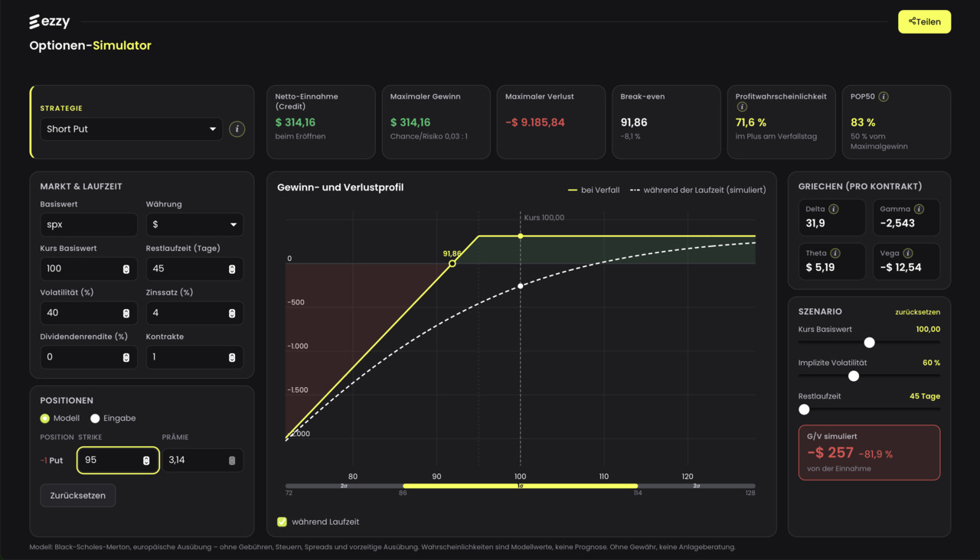980x560 pixels.
Task: Click the ezzy logo
Action: click(x=50, y=21)
